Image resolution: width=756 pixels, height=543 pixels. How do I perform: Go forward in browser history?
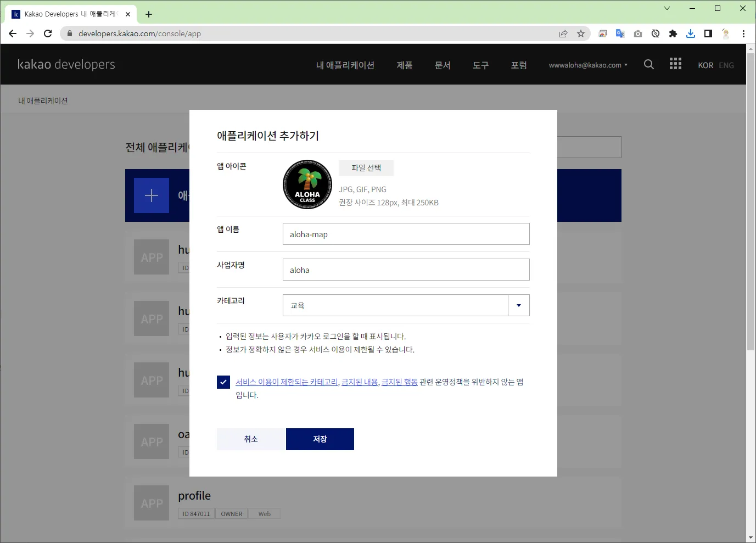[30, 33]
